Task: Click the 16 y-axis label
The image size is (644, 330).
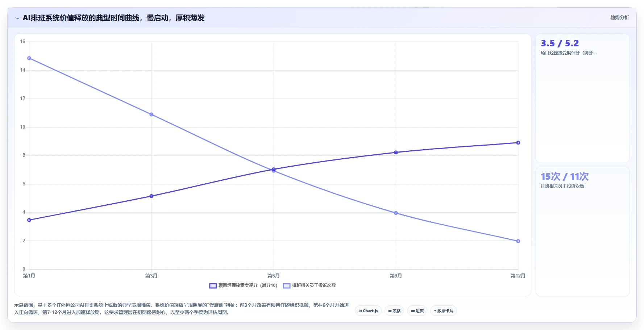Action: tap(23, 42)
